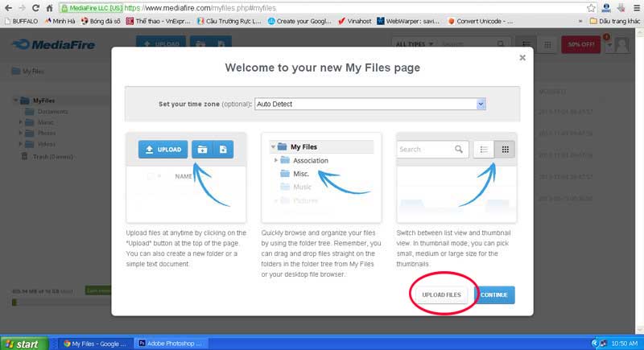Switch to grid view in the background page
The image size is (644, 350).
coord(547,44)
